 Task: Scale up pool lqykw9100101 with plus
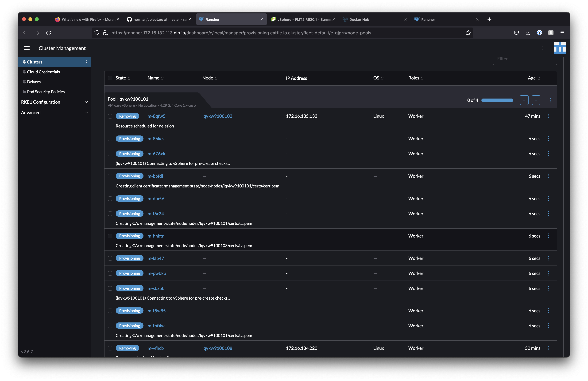point(536,100)
